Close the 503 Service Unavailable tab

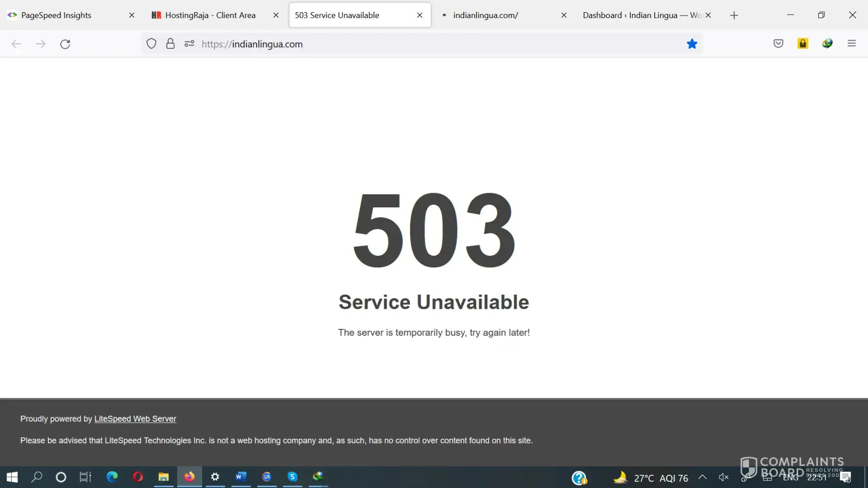pos(419,15)
